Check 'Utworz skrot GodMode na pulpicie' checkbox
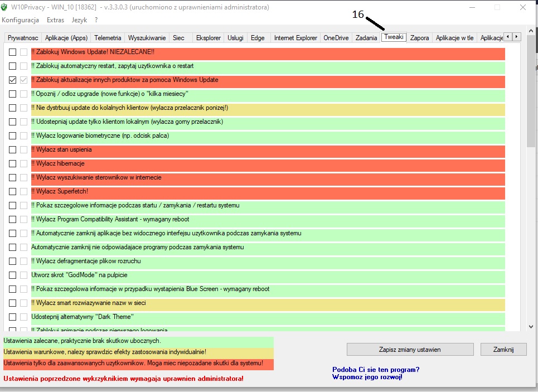538x392 pixels. coord(12,275)
